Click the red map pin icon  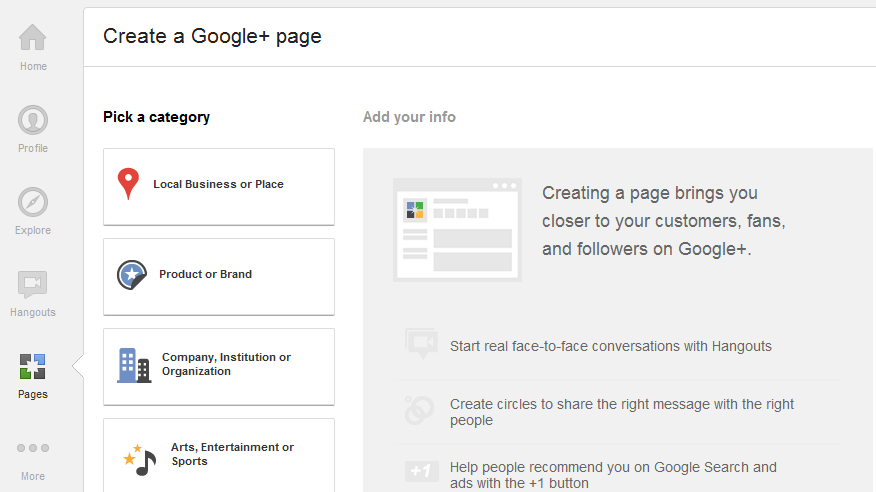[128, 184]
